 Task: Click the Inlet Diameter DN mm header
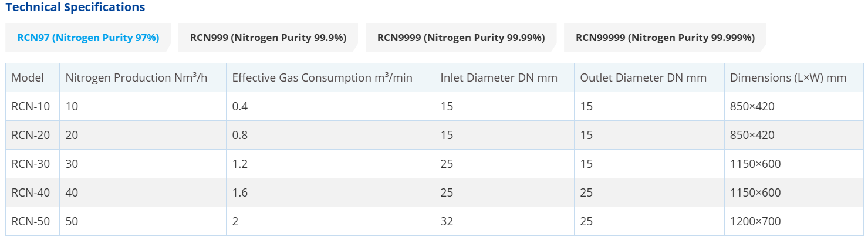[499, 77]
